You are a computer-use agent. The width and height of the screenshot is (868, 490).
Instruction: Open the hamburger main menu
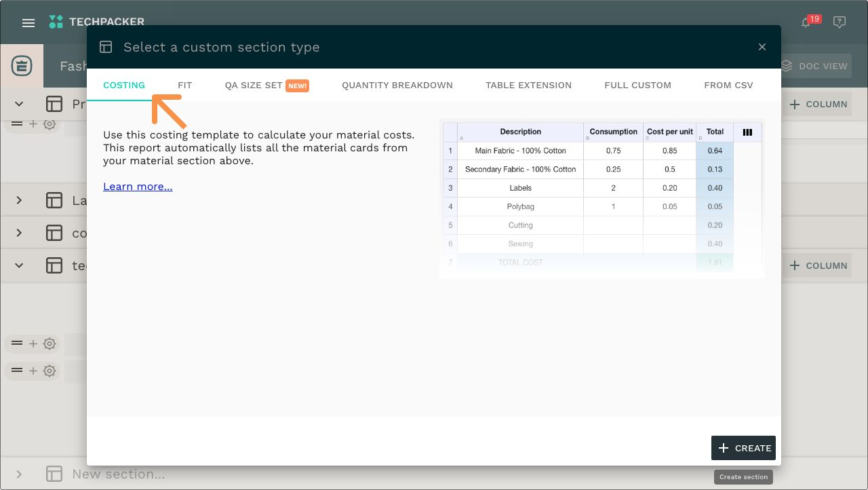click(x=28, y=22)
